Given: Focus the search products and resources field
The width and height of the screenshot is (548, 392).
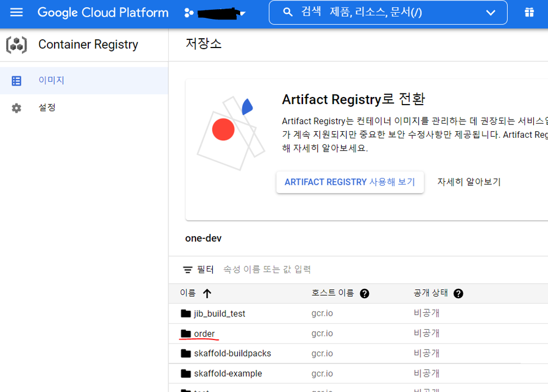Looking at the screenshot, I should (x=388, y=13).
